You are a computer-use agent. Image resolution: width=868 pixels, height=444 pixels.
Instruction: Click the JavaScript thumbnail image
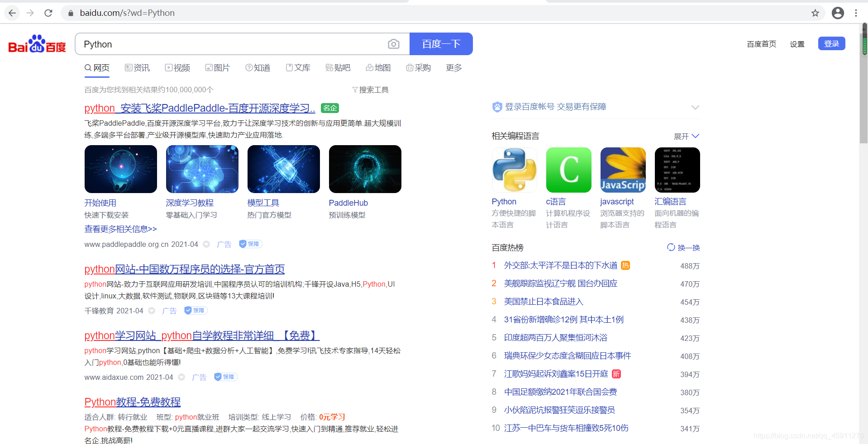pos(623,170)
